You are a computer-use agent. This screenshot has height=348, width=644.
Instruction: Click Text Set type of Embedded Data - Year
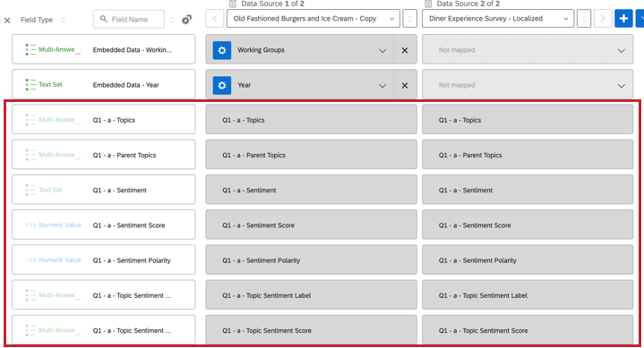point(44,84)
